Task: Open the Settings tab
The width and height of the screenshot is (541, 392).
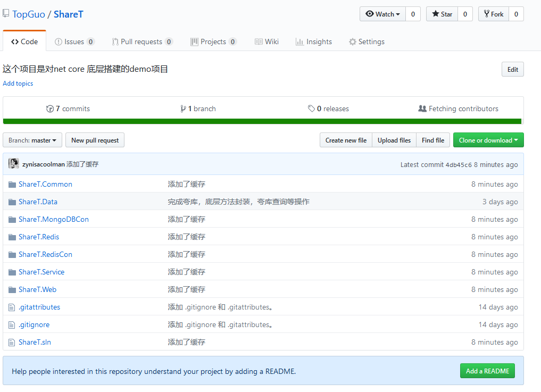Action: [367, 42]
